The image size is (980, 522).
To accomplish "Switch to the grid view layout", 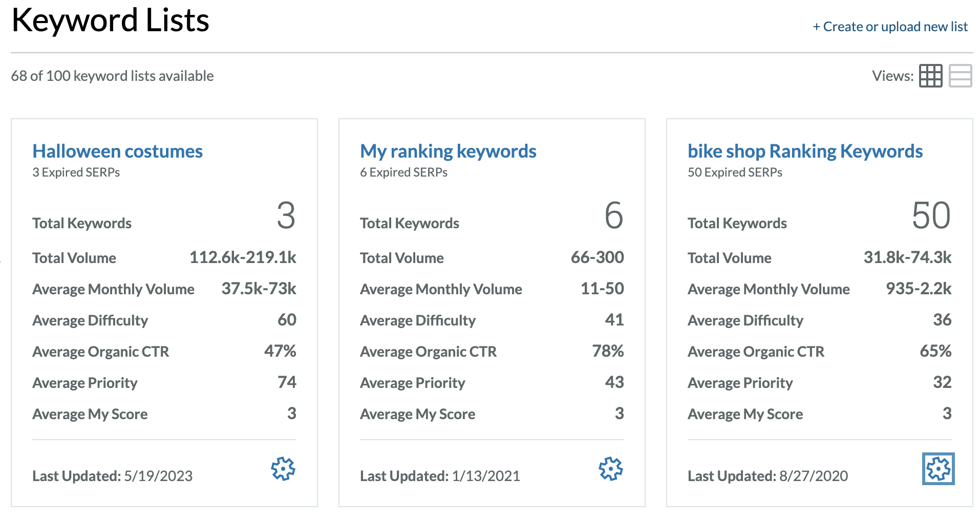I will 930,76.
